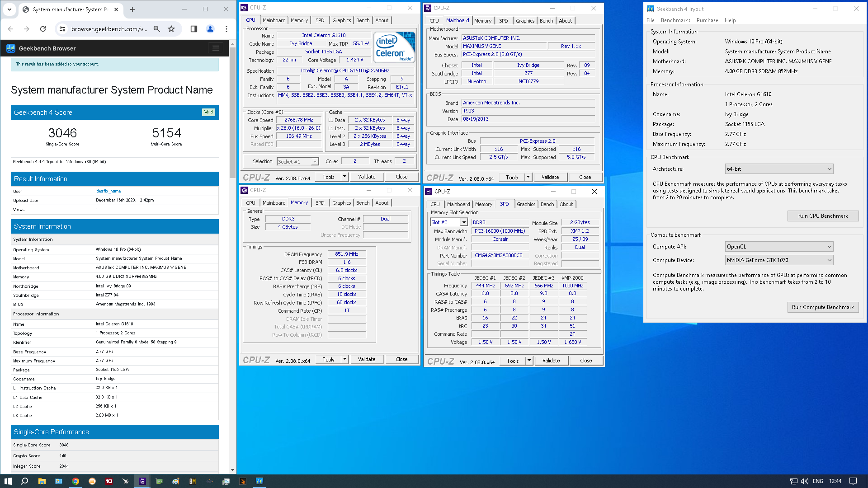Screen dimensions: 868x488
Task: Open Benchmarks menu in Geekbench 4
Action: [675, 20]
